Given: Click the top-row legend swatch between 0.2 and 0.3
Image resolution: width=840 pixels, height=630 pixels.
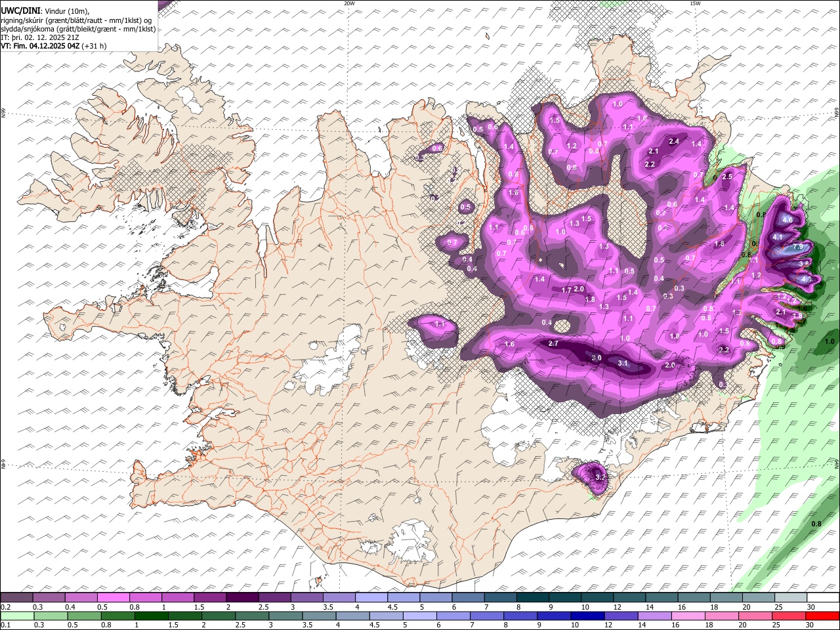Looking at the screenshot, I should click(17, 598).
